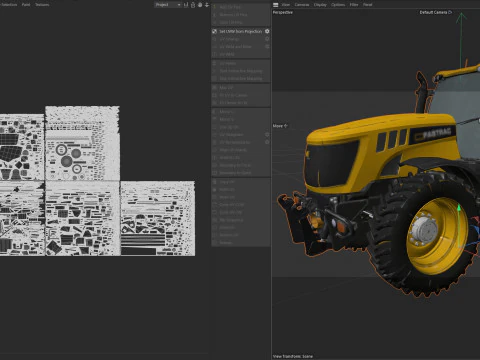The height and width of the screenshot is (360, 480).
Task: Click the round icon in UV editor toolbar
Action: tap(200, 5)
